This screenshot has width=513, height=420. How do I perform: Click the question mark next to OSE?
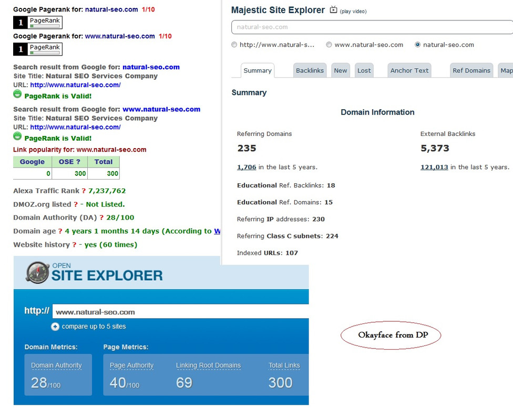(x=78, y=162)
